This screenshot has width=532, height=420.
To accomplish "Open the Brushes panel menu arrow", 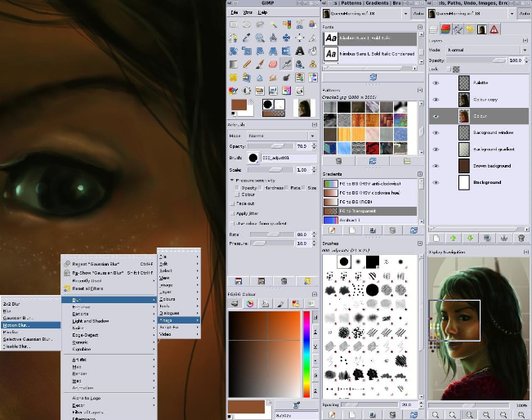I will tap(420, 244).
